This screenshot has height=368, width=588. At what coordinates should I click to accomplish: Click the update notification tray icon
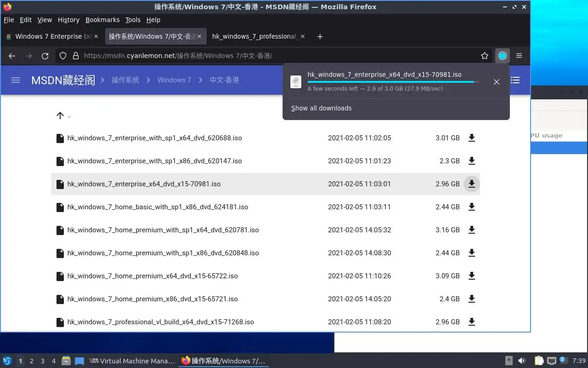point(562,360)
